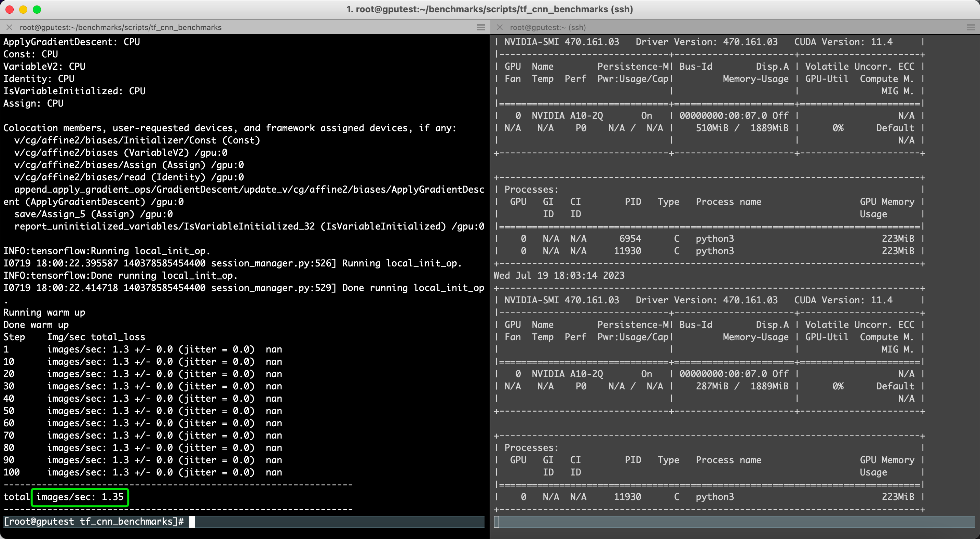Click the NVIDIA-SMI 470.161.03 header text
This screenshot has height=539, width=980.
(563, 42)
